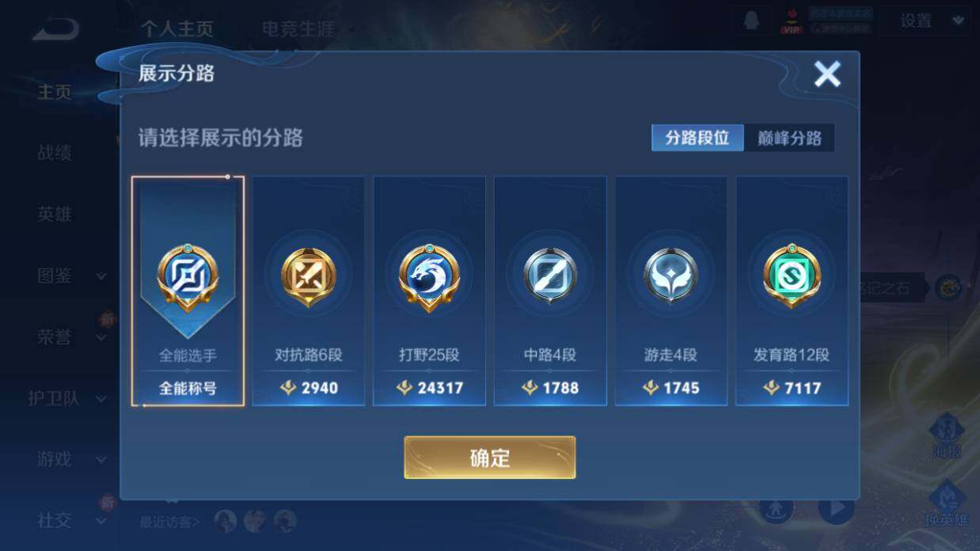This screenshot has width=980, height=551.
Task: Open the VIP badge icon
Action: pyautogui.click(x=791, y=21)
